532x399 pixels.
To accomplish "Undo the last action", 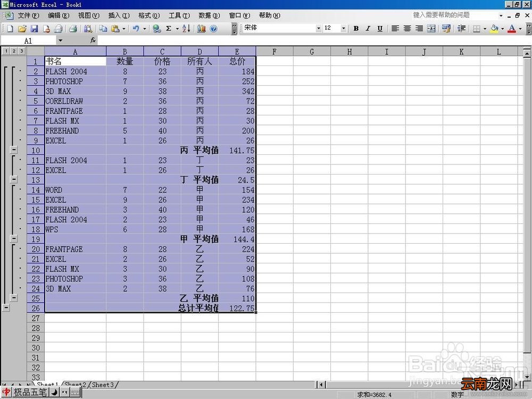I will coord(136,29).
